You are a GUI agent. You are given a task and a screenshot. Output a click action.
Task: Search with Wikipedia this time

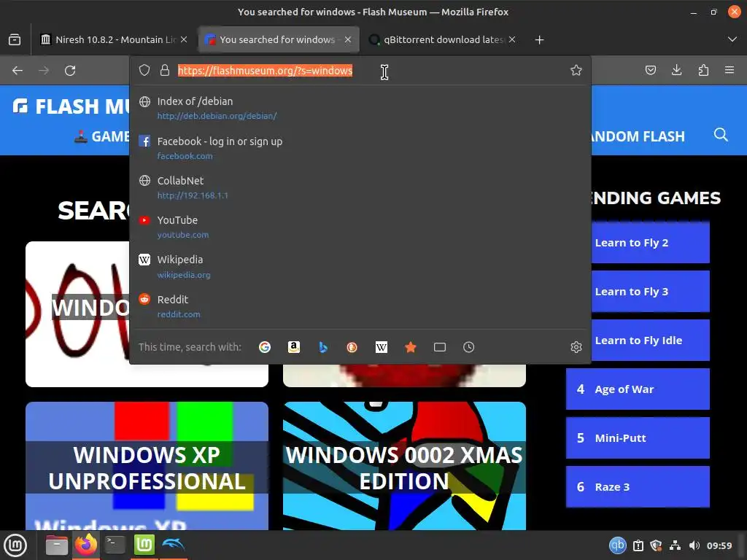click(x=381, y=347)
